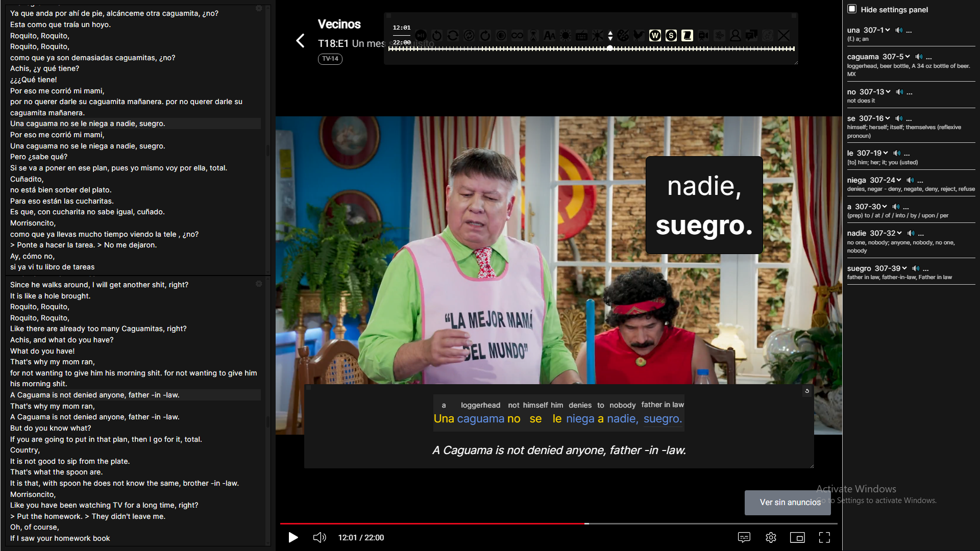Image resolution: width=980 pixels, height=551 pixels.
Task: Play pronunciation audio for 'una'
Action: pyautogui.click(x=899, y=30)
